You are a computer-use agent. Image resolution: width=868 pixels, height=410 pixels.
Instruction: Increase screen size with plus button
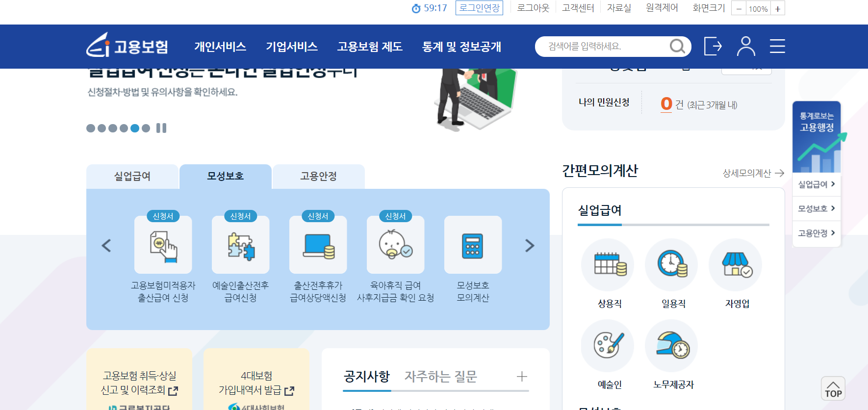coord(778,9)
